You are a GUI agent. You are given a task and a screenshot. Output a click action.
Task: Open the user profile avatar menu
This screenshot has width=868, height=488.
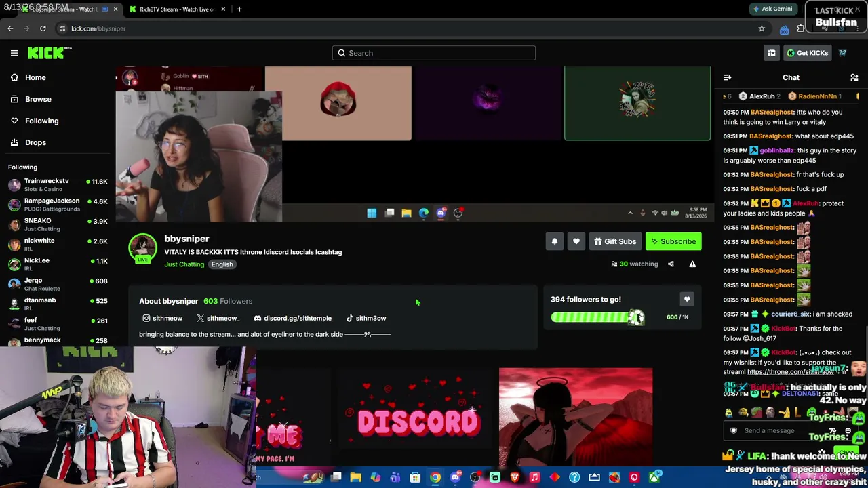tap(842, 53)
